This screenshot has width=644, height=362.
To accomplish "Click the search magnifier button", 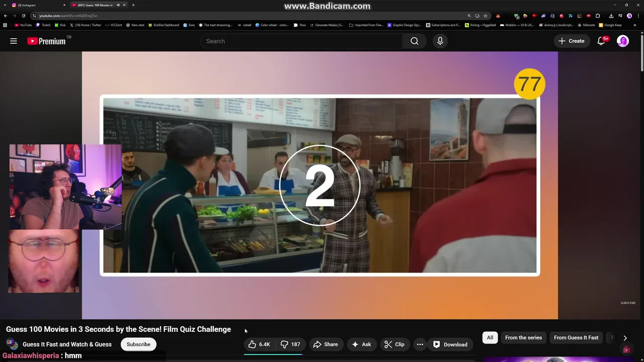I will (414, 41).
